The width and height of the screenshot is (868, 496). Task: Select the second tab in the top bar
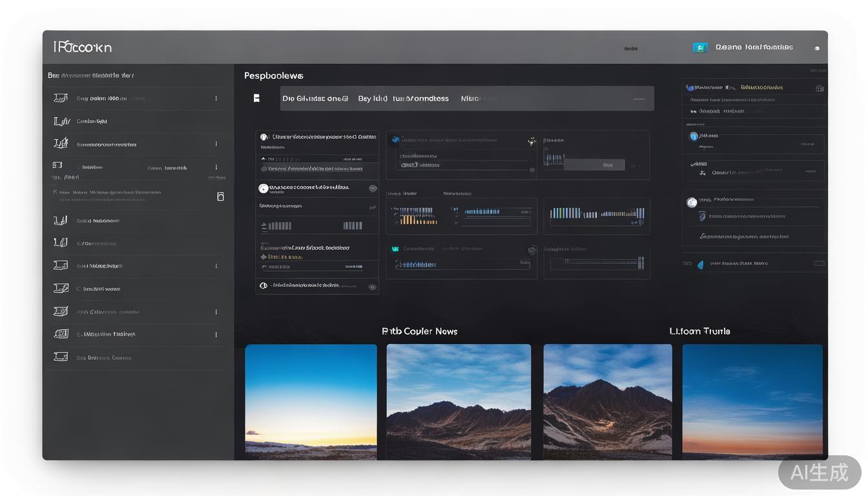tap(403, 99)
